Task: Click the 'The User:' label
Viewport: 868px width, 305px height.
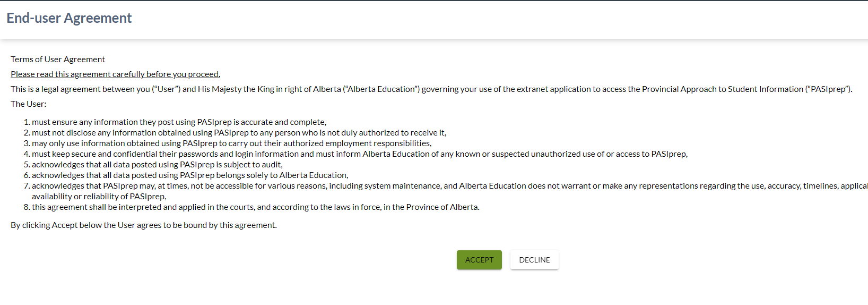Action: [x=29, y=104]
